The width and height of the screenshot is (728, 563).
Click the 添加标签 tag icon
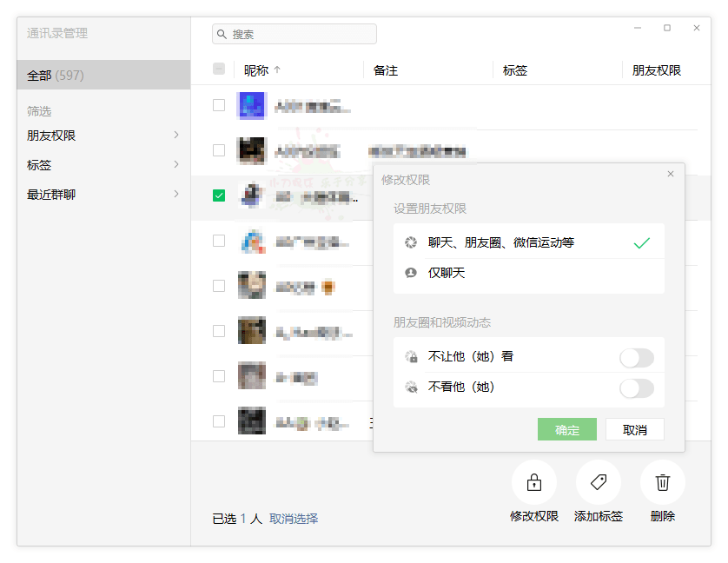point(598,482)
